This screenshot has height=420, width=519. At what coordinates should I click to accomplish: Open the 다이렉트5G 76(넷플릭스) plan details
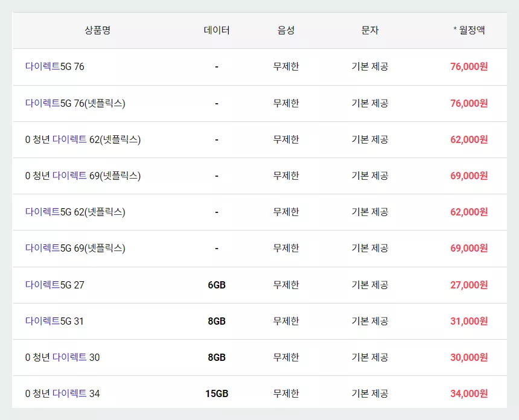pos(75,103)
